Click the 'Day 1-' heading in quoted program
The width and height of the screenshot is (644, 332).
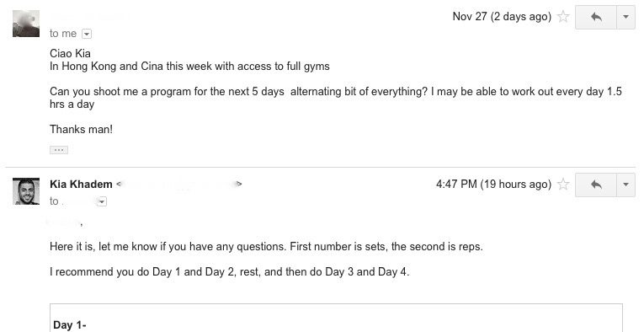(x=70, y=325)
